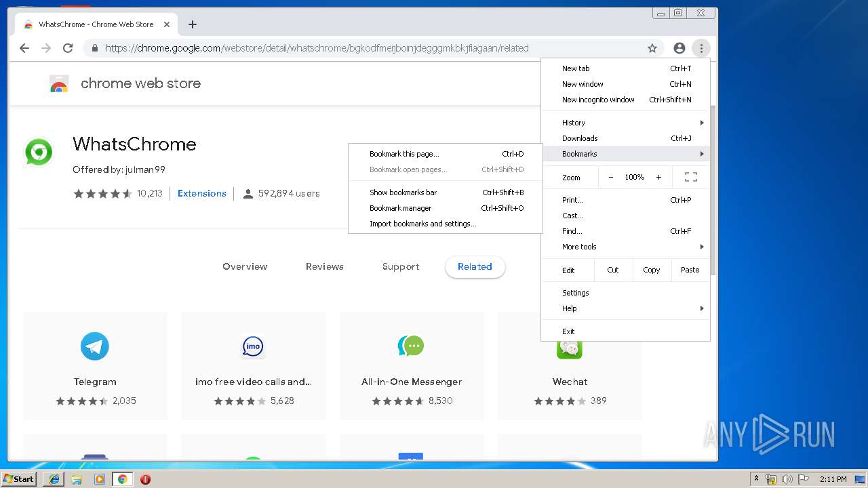Open imo free video calls title
Screen dimensions: 868x488
point(254,382)
